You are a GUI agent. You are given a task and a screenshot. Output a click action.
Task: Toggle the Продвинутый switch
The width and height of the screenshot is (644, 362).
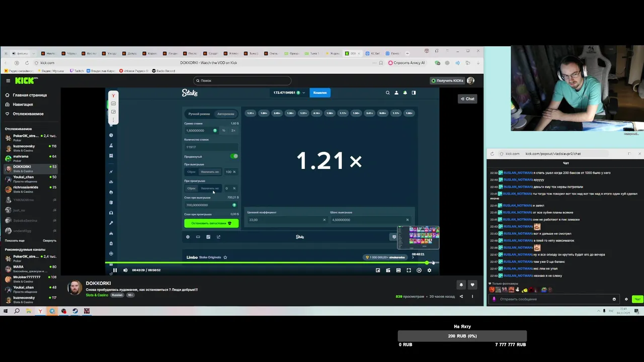(234, 156)
